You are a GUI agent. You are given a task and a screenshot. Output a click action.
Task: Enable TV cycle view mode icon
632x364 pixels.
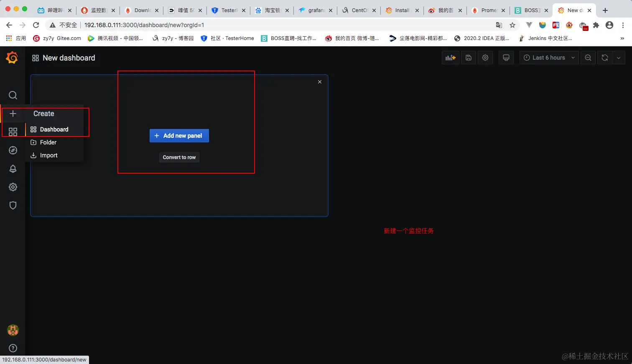(506, 58)
